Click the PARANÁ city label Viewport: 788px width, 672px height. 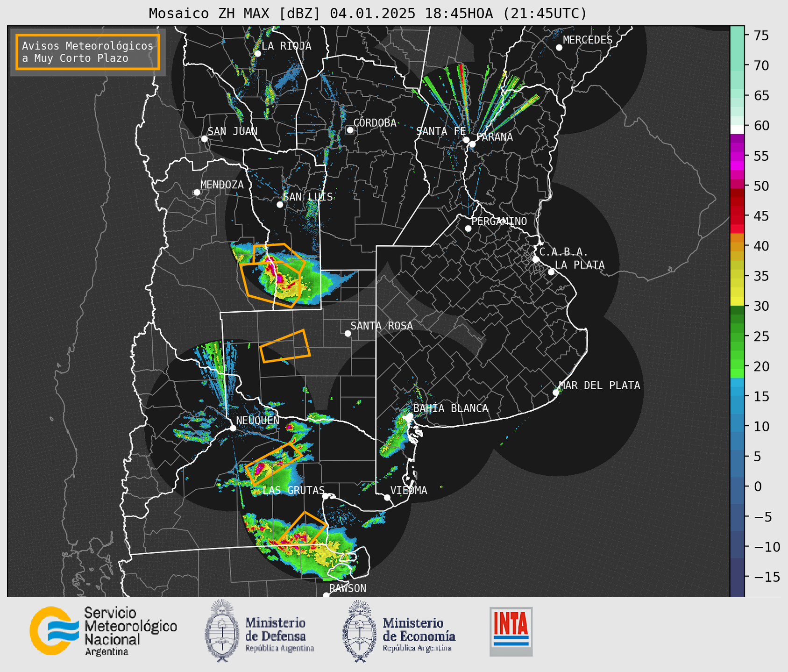(494, 137)
